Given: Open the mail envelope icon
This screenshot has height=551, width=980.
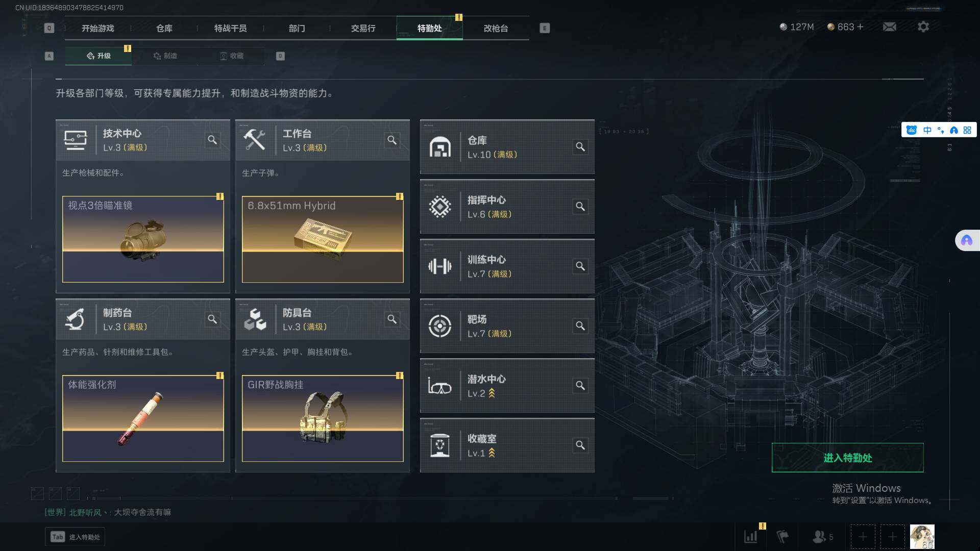Looking at the screenshot, I should point(890,27).
